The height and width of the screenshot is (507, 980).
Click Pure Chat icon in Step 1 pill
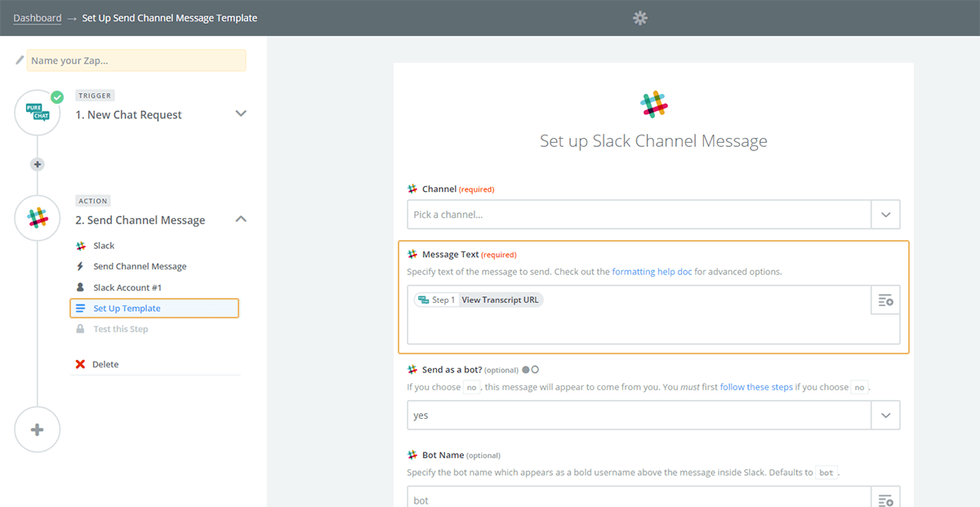(x=423, y=300)
